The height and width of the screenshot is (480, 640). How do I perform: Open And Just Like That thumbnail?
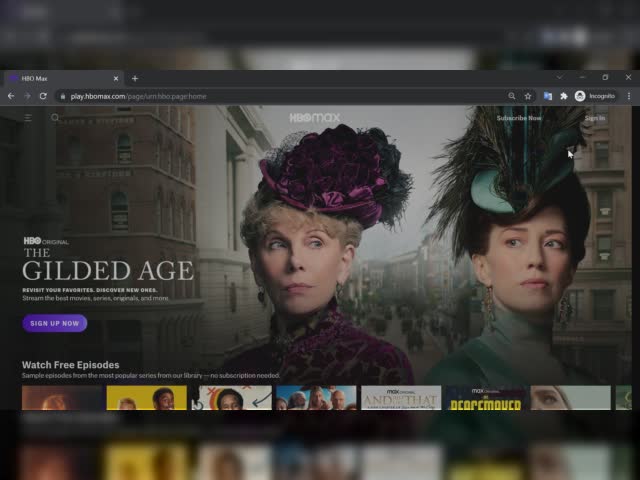tap(401, 398)
